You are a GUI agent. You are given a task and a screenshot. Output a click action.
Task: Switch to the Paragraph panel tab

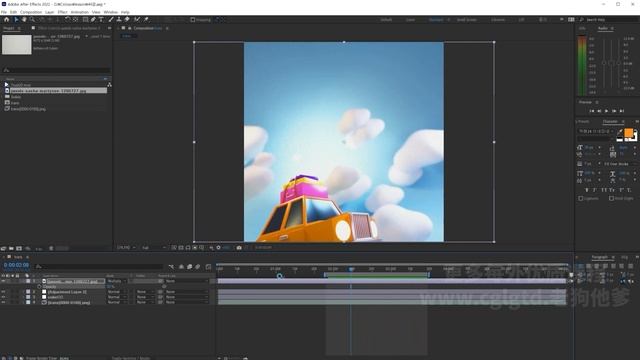click(600, 257)
